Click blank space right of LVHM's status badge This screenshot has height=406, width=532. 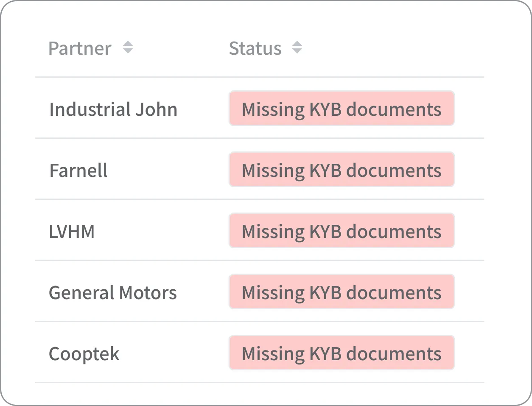(469, 231)
